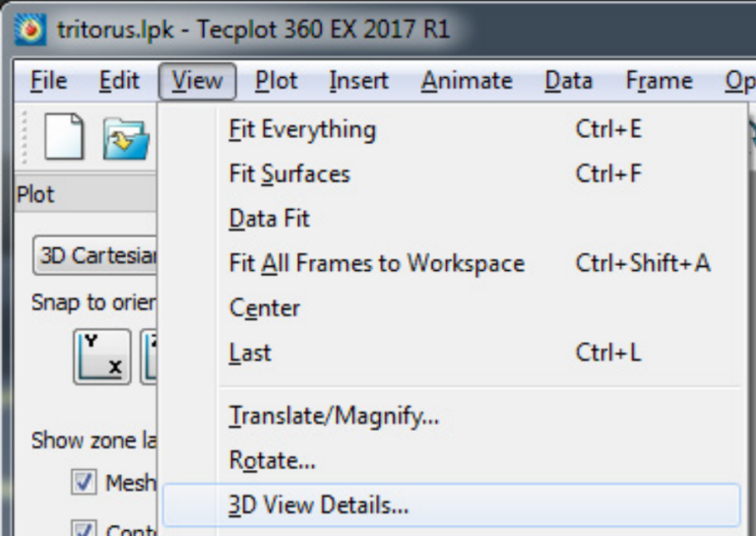Open the Insert menu
Viewport: 756px width, 536px height.
(358, 81)
